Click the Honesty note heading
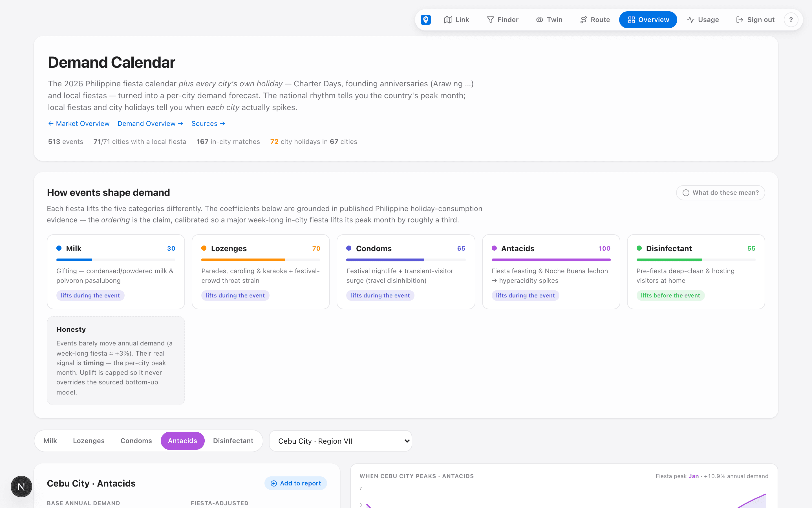The width and height of the screenshot is (812, 508). (x=71, y=329)
